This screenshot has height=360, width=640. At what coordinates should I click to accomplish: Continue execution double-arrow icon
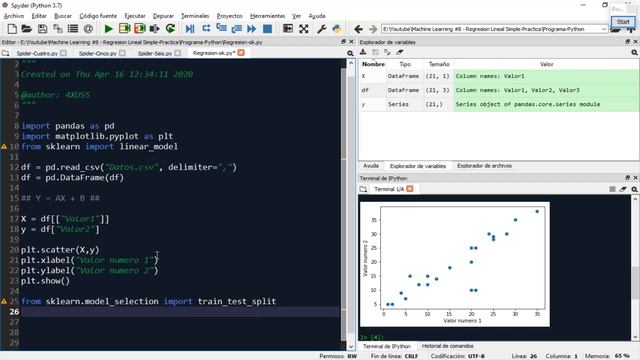[252, 29]
